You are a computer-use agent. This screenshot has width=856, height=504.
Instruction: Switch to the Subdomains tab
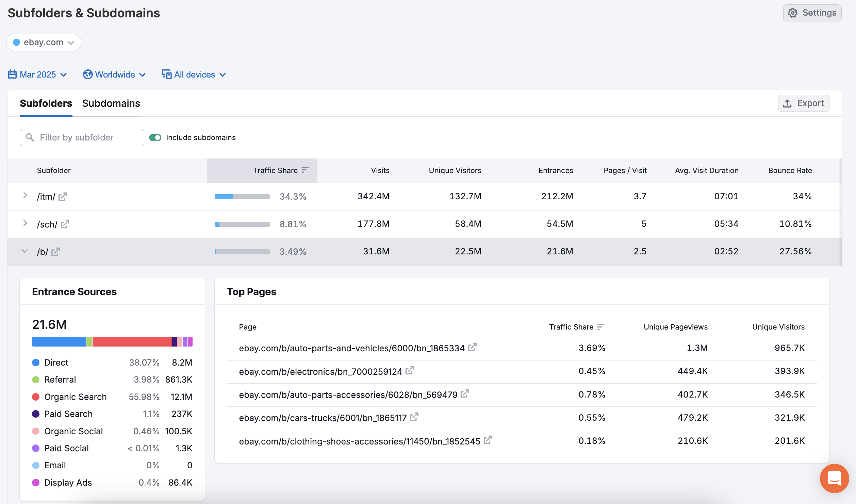(111, 103)
